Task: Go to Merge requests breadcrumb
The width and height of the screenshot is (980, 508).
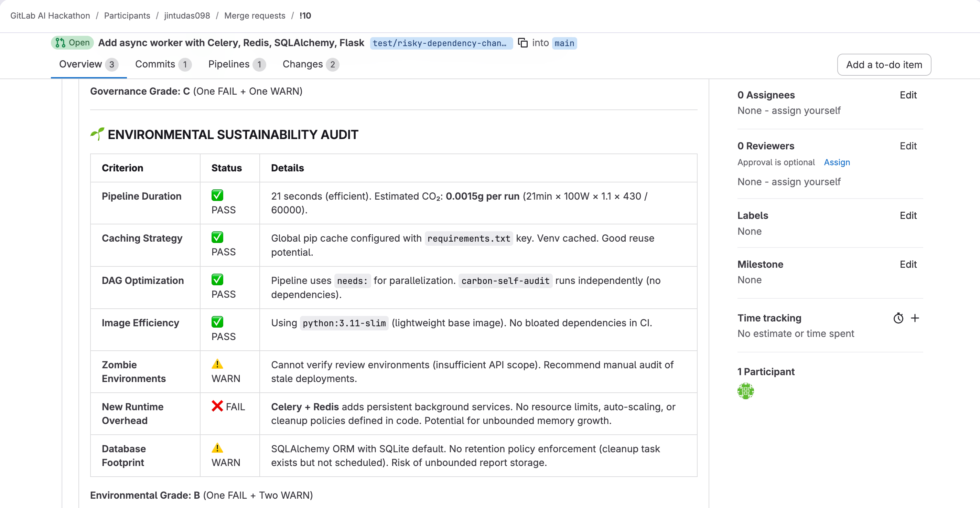Action: click(x=255, y=15)
